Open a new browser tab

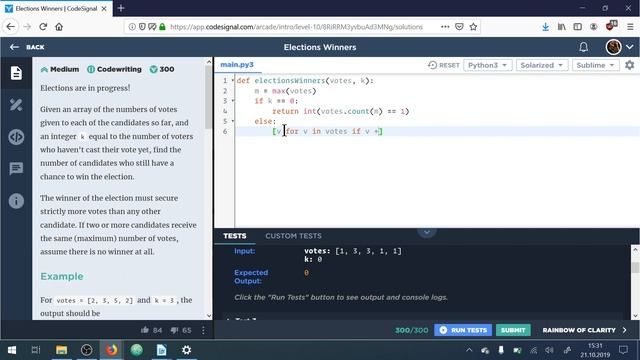click(121, 8)
